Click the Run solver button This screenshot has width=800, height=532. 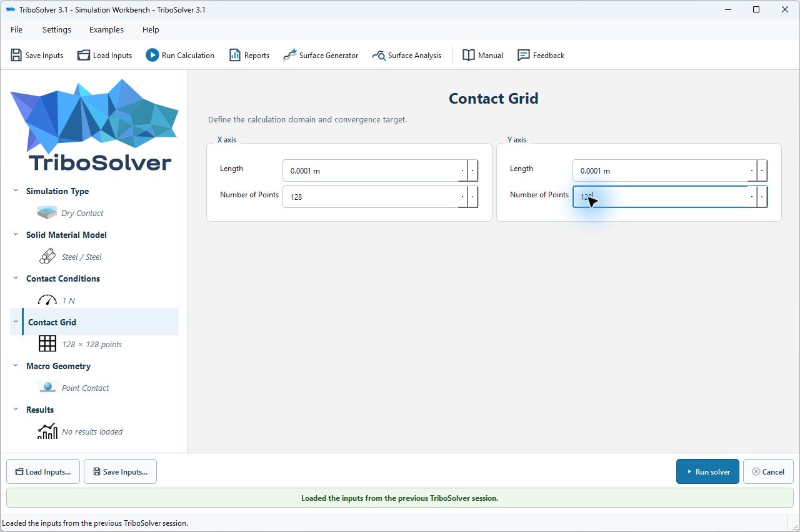[707, 471]
